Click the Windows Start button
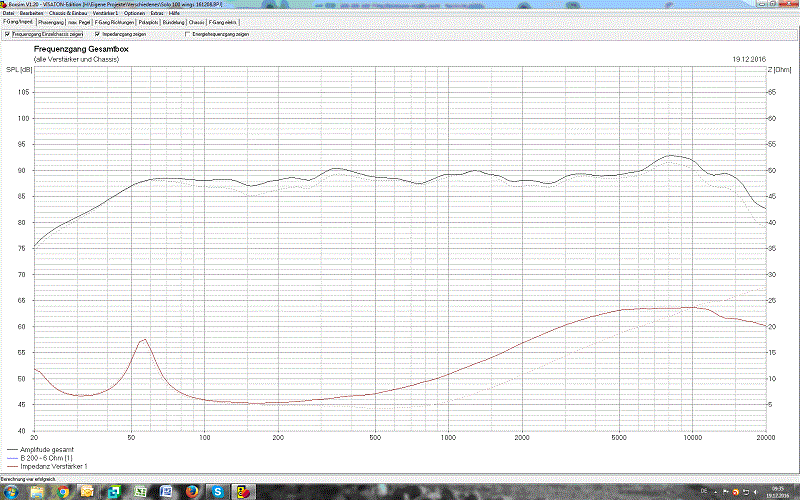 click(11, 491)
